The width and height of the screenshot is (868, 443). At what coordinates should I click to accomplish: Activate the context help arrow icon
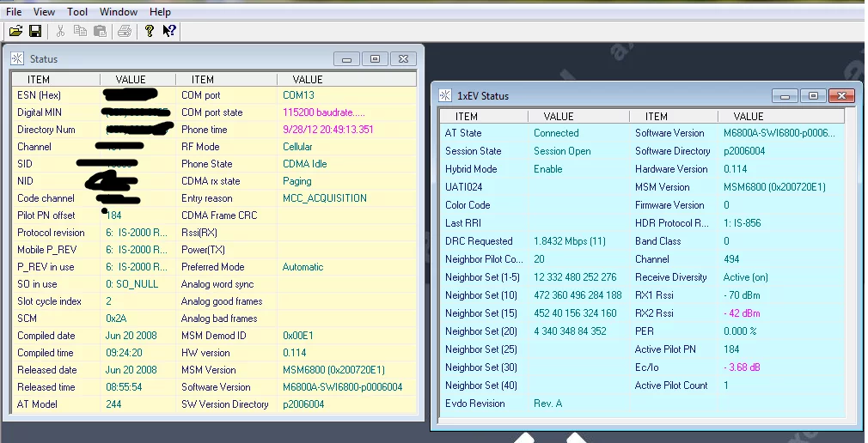(x=168, y=31)
